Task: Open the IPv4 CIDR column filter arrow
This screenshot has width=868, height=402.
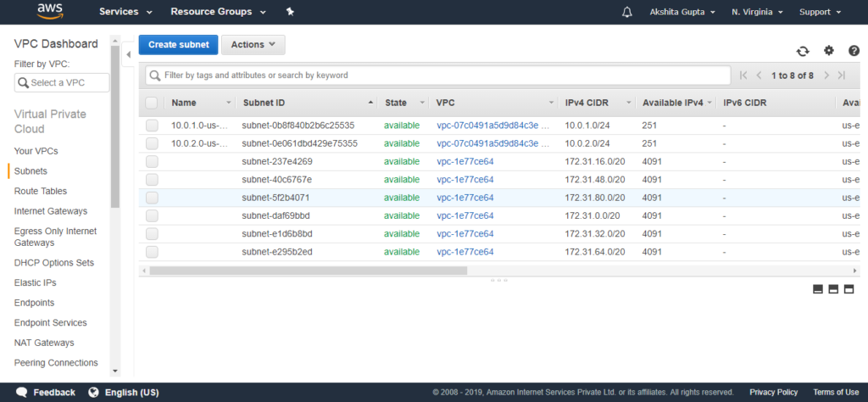Action: click(x=629, y=103)
